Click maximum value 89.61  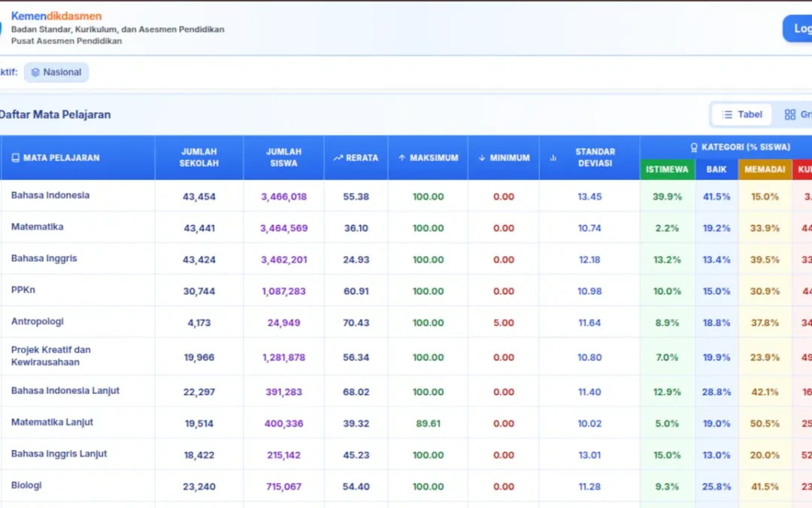(429, 424)
